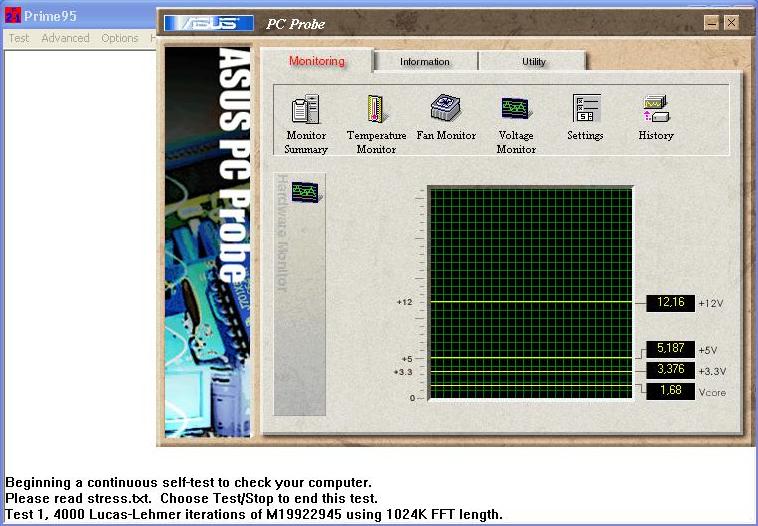
Task: Close the PC Probe window
Action: (x=731, y=22)
